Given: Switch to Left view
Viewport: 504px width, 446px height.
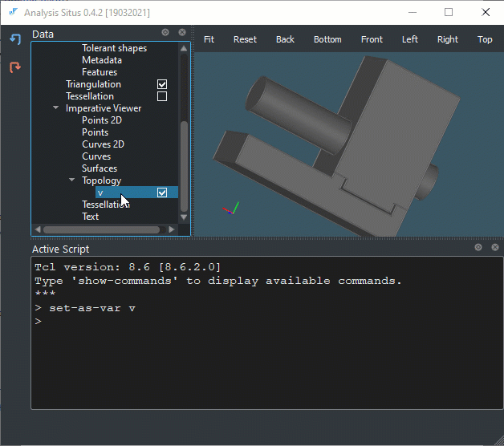Looking at the screenshot, I should click(410, 39).
